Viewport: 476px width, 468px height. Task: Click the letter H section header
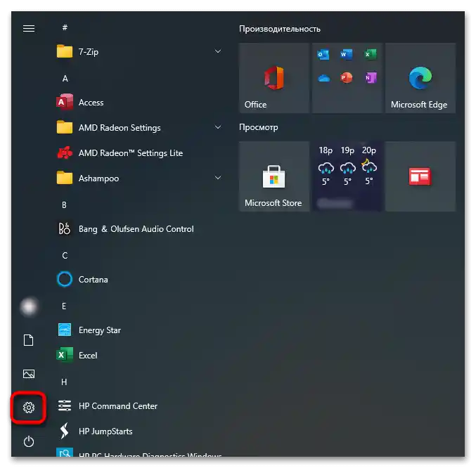(64, 382)
